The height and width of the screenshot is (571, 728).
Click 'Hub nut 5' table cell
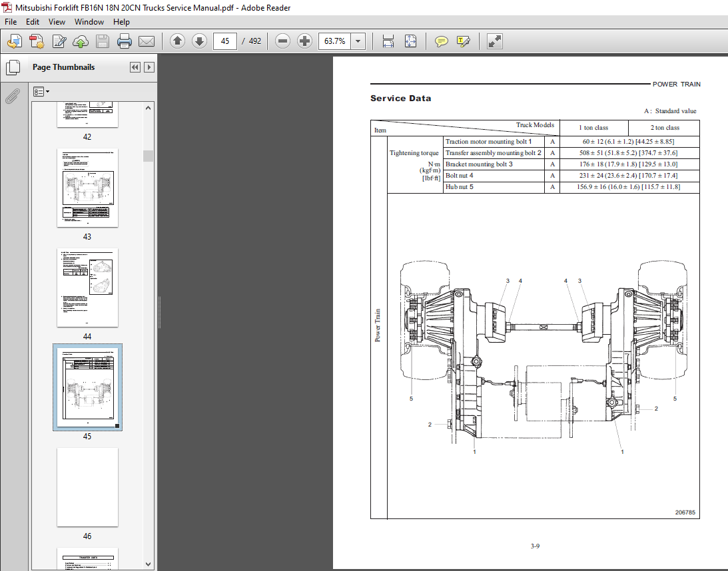pos(494,187)
